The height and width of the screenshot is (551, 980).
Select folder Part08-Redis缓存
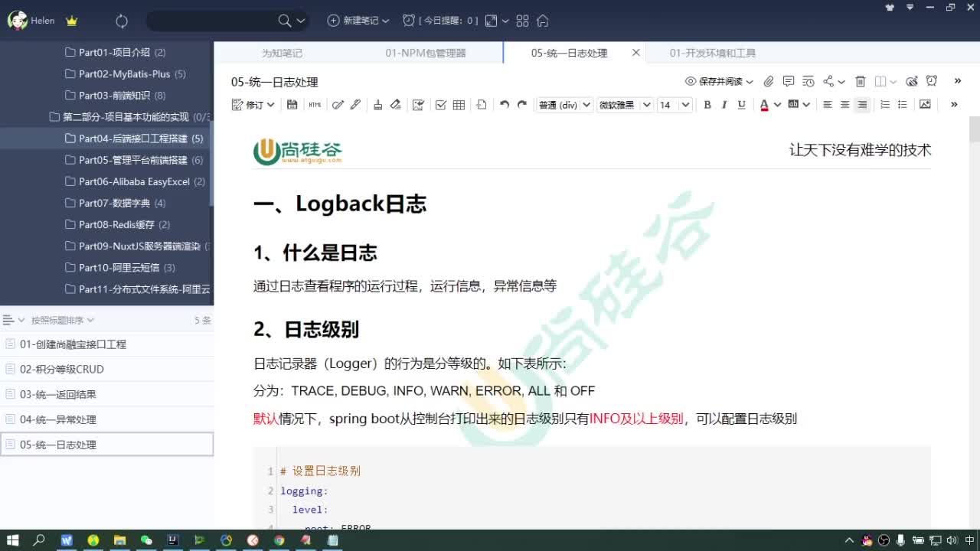click(x=106, y=224)
